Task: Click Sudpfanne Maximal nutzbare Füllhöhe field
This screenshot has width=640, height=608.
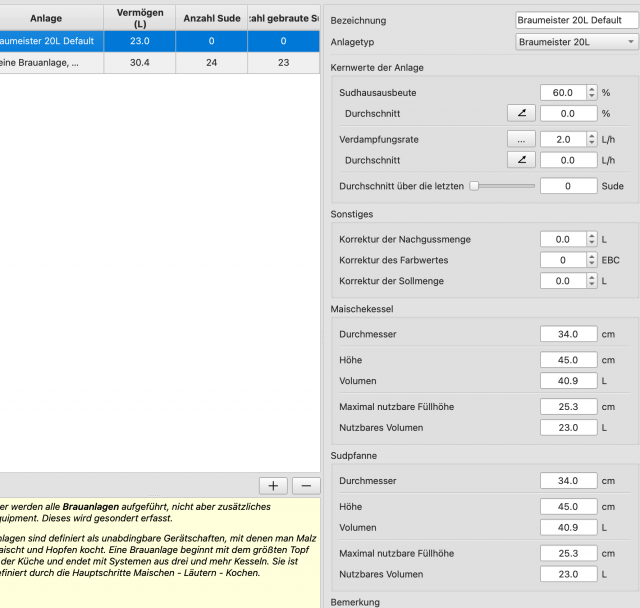Action: click(569, 553)
